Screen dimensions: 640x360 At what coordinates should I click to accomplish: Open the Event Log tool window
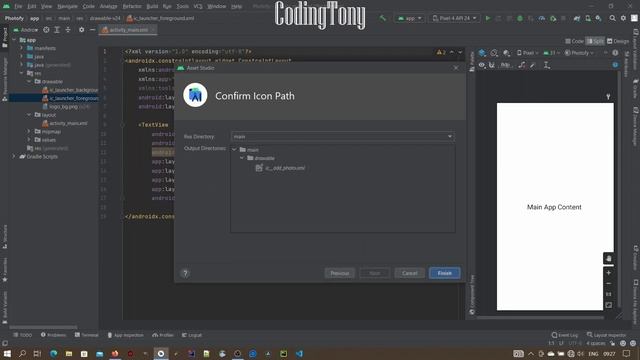pos(565,335)
